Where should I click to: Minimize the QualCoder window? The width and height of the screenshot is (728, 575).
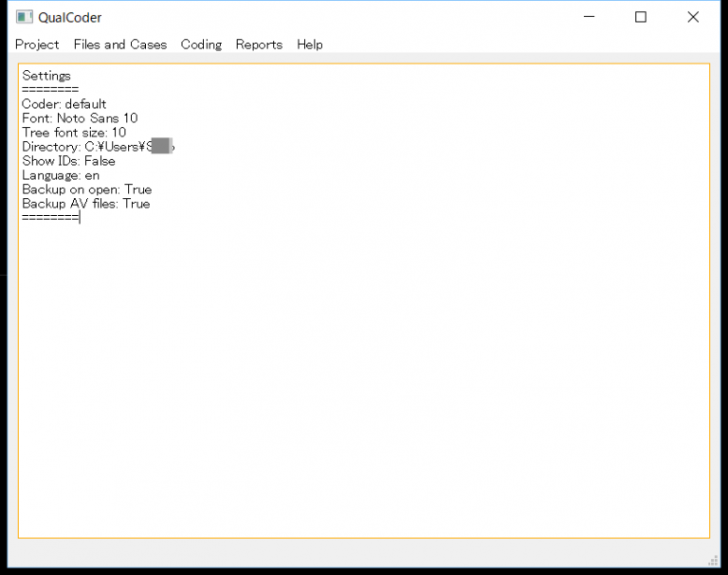(x=589, y=17)
